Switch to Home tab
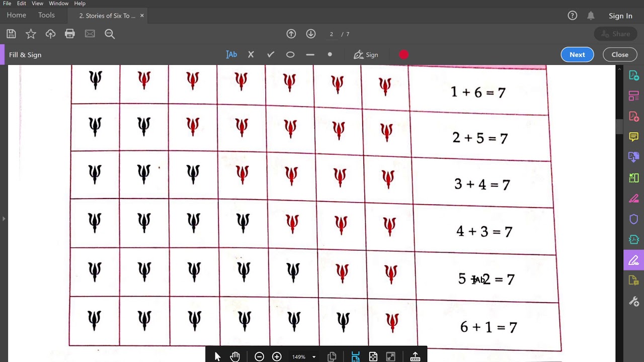The image size is (644, 362). tap(16, 15)
